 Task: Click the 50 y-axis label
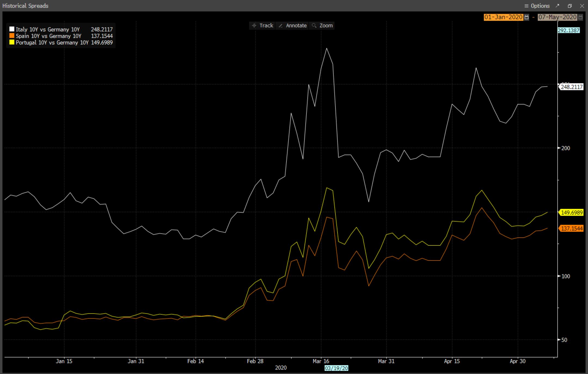pyautogui.click(x=564, y=340)
